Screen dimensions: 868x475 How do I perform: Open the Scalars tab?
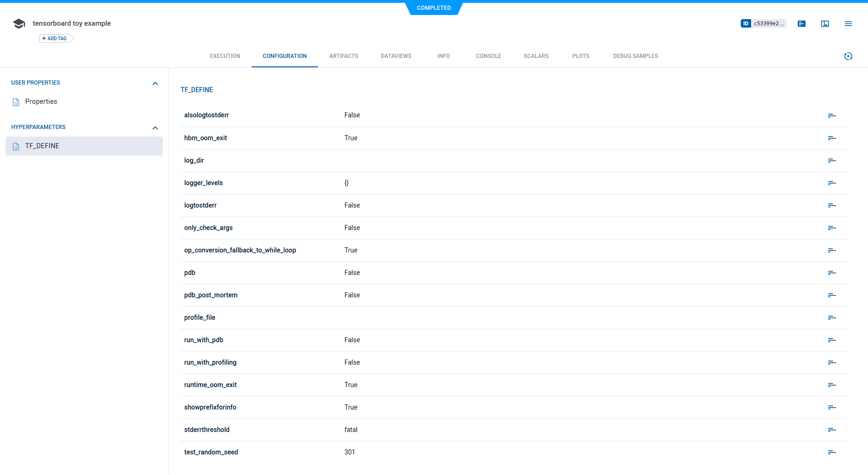click(536, 56)
